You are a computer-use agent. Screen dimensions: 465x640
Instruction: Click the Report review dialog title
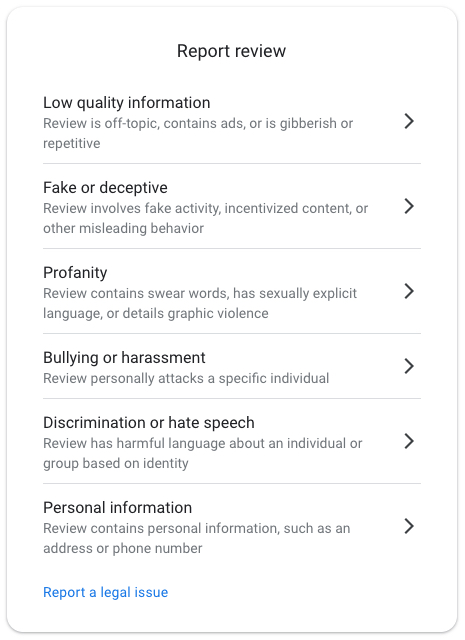click(x=231, y=51)
